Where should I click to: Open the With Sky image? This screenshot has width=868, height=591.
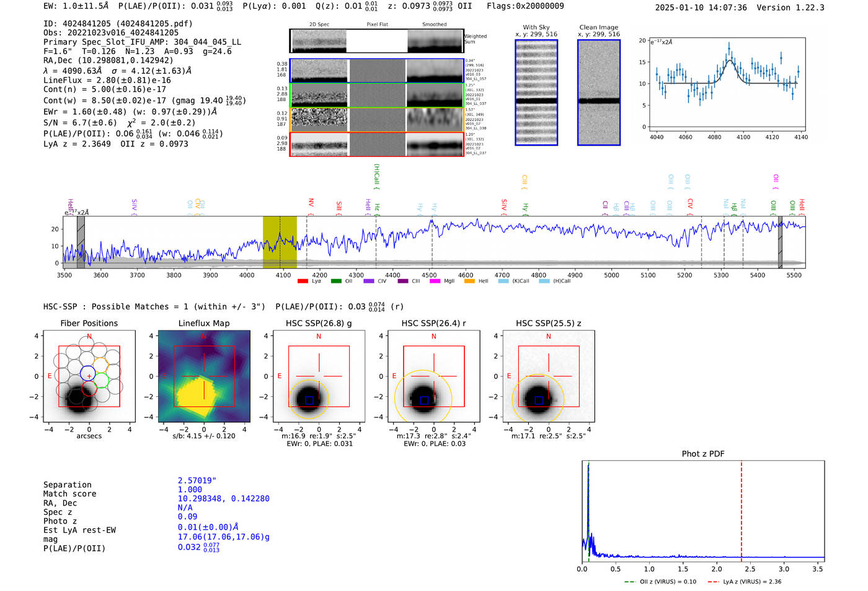click(536, 92)
